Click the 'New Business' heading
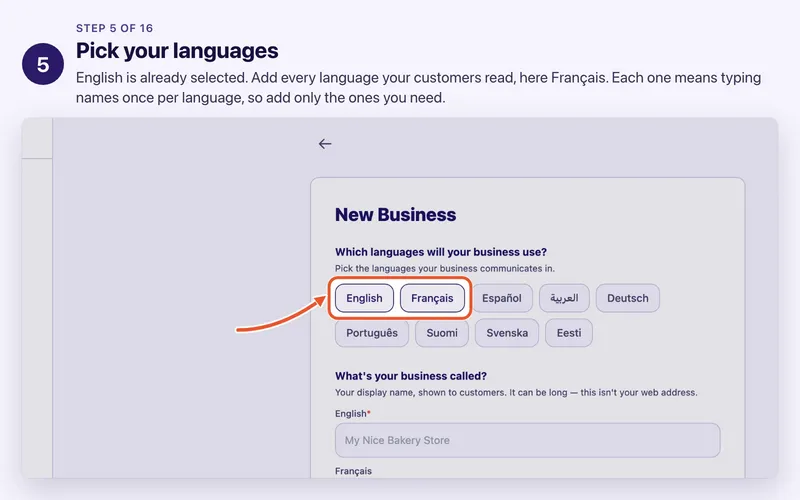This screenshot has height=500, width=800. [x=395, y=215]
